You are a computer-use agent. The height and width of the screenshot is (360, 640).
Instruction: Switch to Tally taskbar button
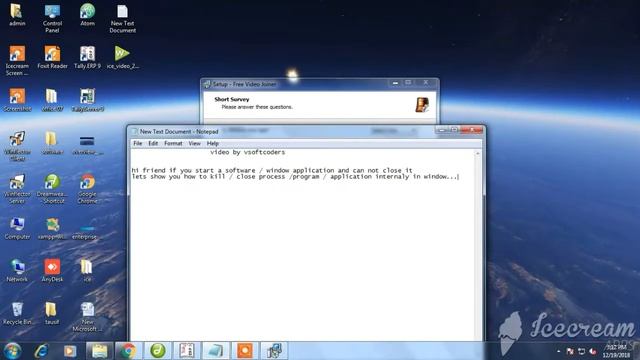coord(187,351)
